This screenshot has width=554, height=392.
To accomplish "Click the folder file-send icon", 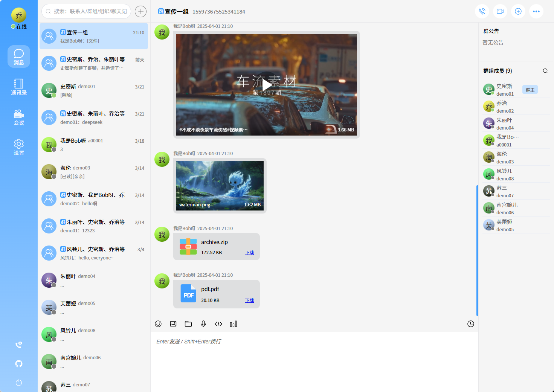I will (x=188, y=324).
